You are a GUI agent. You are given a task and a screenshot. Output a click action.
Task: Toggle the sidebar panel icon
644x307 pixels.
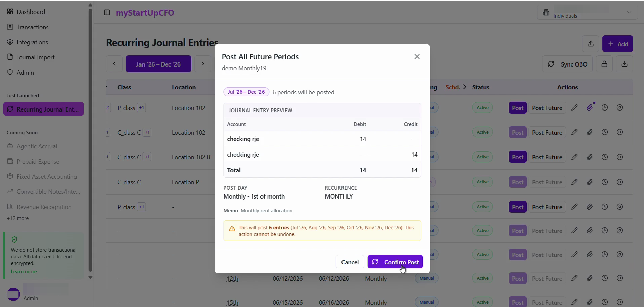pyautogui.click(x=107, y=12)
